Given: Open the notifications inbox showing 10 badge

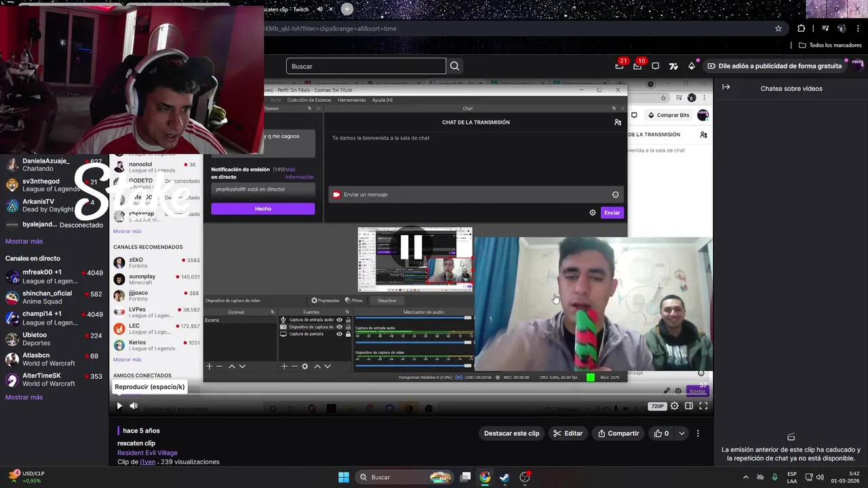Looking at the screenshot, I should [637, 66].
